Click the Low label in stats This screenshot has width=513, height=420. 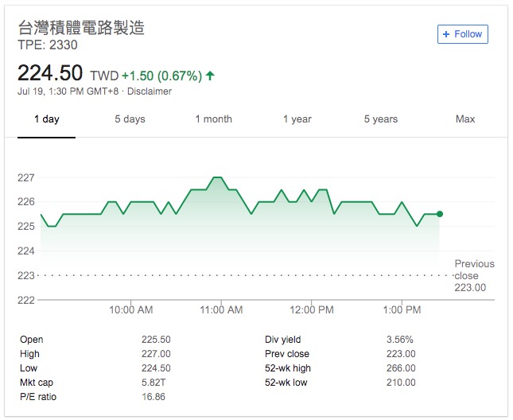[x=29, y=368]
